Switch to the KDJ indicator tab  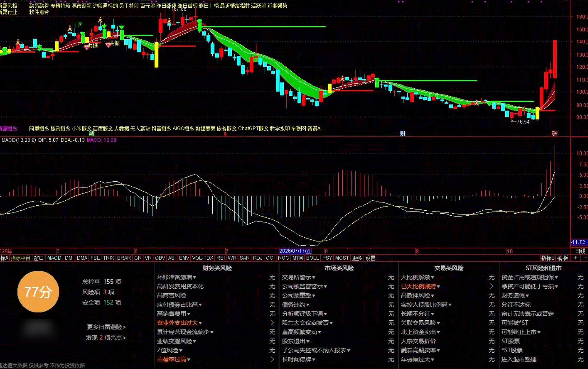click(258, 258)
